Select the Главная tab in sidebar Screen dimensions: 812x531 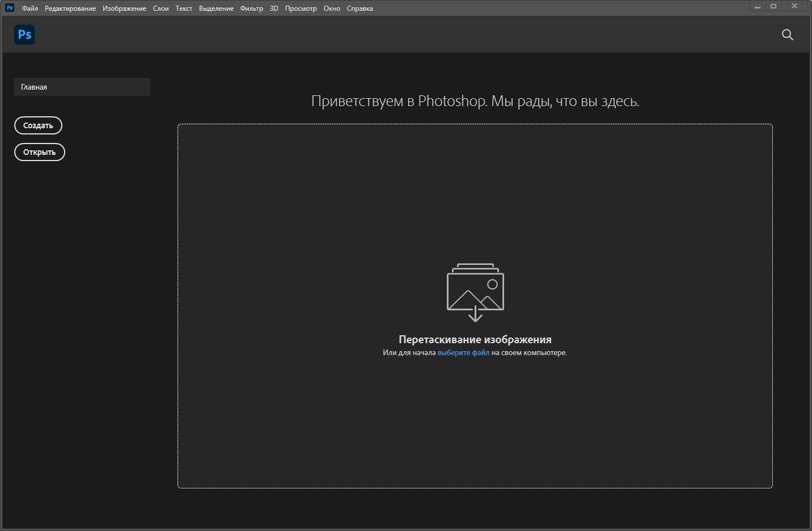pyautogui.click(x=82, y=87)
